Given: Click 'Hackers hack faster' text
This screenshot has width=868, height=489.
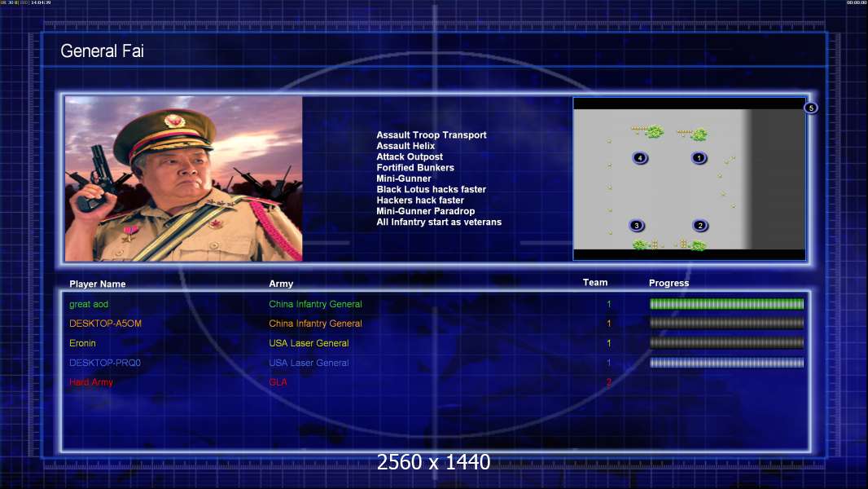Looking at the screenshot, I should click(x=420, y=200).
